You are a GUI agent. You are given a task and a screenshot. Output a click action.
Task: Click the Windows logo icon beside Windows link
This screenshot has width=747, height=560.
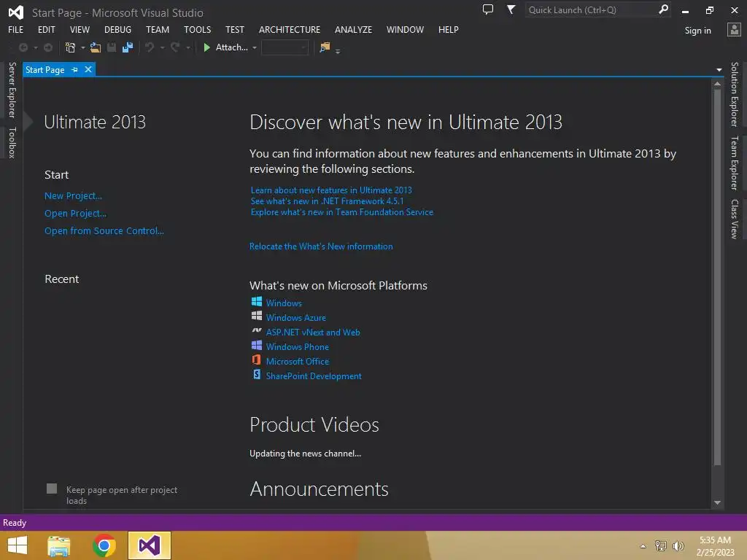pyautogui.click(x=257, y=301)
